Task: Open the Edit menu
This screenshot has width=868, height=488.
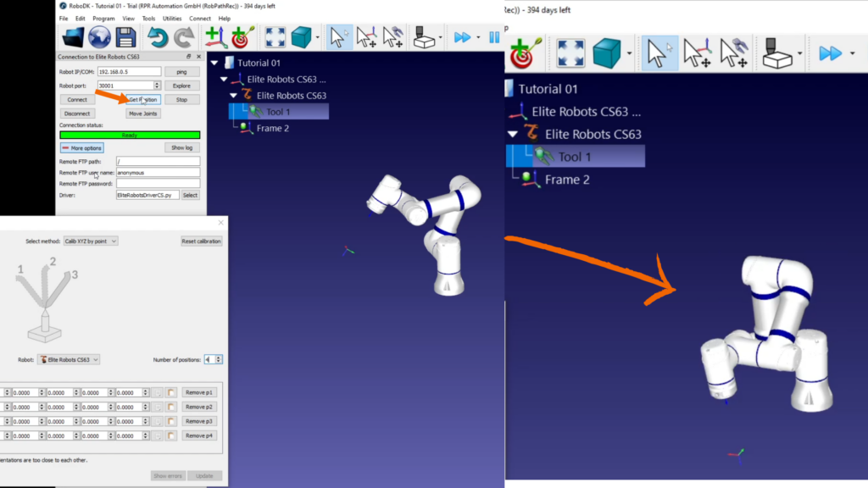Action: 81,19
